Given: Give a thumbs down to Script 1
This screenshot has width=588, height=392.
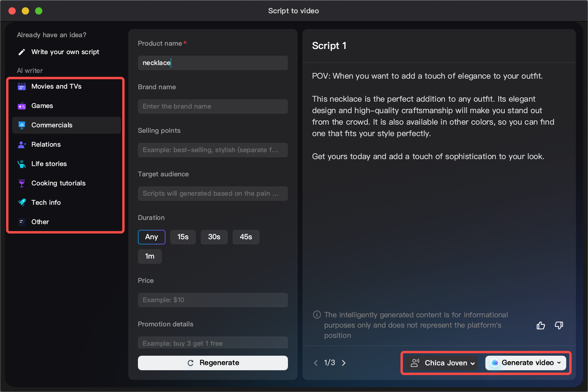Looking at the screenshot, I should 559,325.
